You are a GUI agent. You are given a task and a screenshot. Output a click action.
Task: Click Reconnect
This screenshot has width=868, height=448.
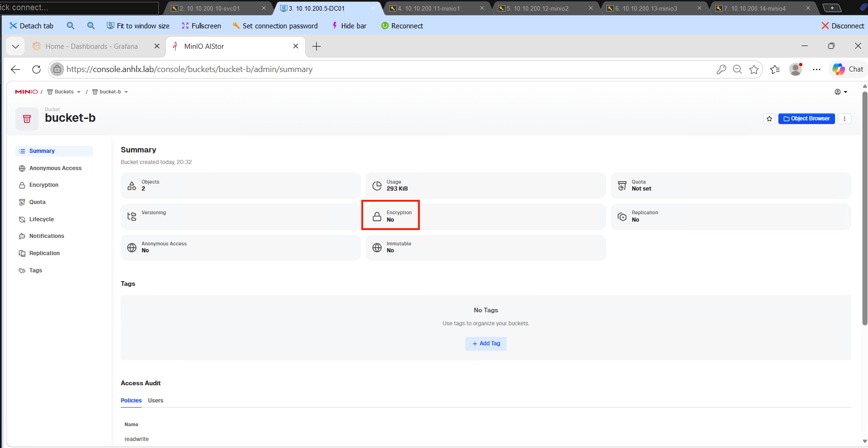coord(402,26)
